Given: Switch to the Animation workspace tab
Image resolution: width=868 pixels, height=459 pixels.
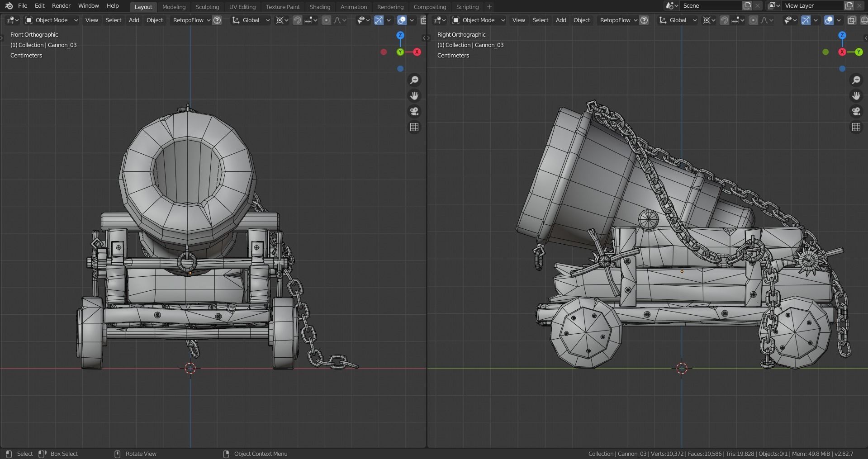Looking at the screenshot, I should coord(353,7).
